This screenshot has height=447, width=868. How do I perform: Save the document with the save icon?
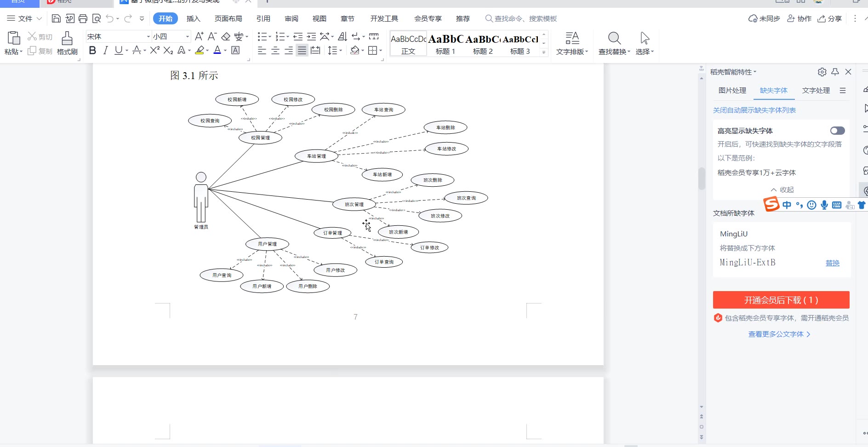[56, 18]
